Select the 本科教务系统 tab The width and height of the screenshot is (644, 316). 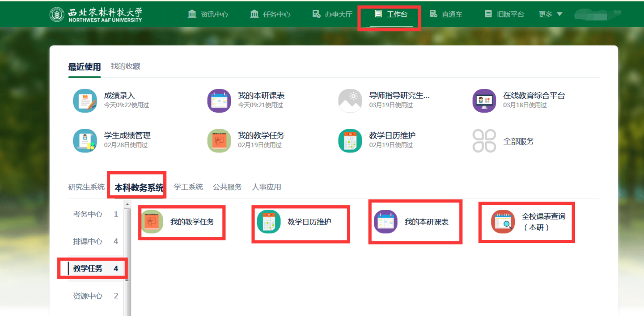tap(139, 187)
